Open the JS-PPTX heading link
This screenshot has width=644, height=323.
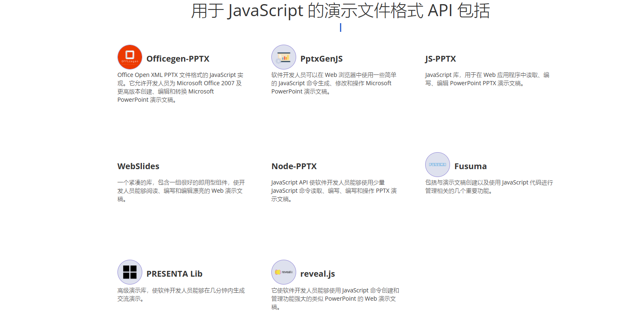pyautogui.click(x=441, y=59)
